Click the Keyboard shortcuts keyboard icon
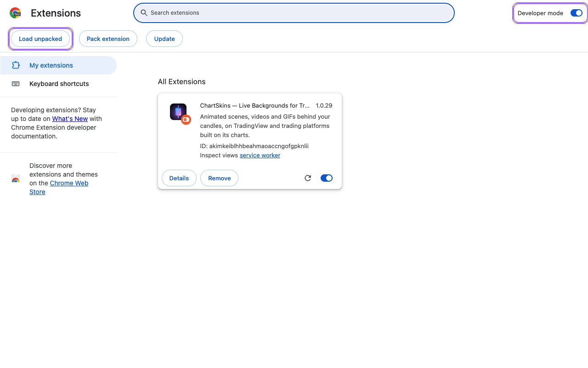588x368 pixels. tap(16, 84)
